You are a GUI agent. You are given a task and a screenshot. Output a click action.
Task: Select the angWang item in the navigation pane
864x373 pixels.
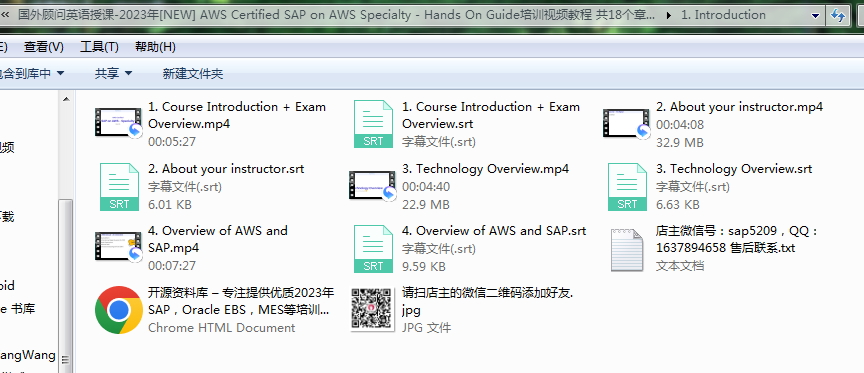coord(28,355)
